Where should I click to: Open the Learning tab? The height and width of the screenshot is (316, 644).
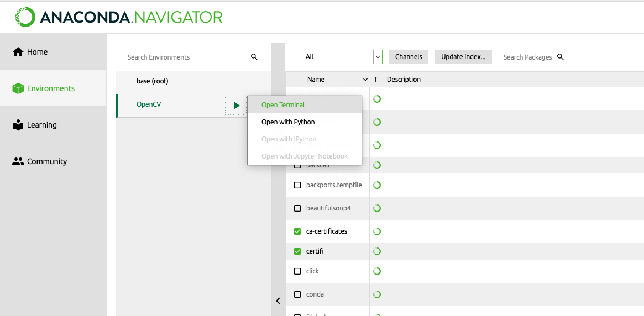pyautogui.click(x=53, y=125)
